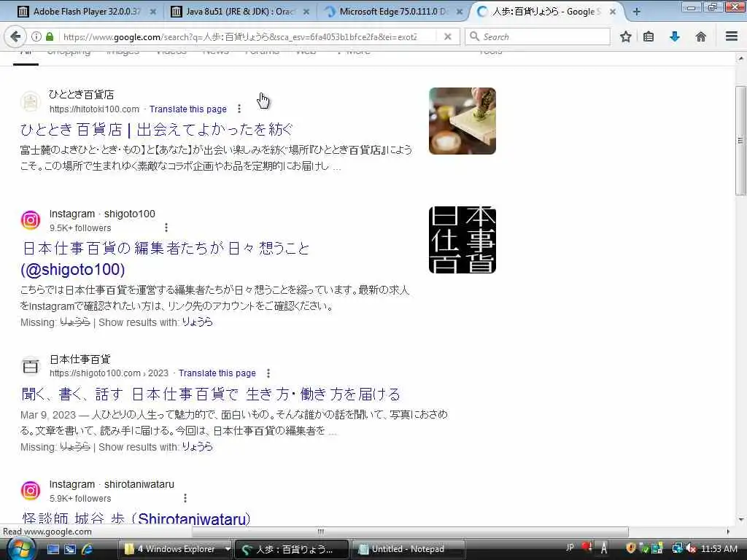Close the Adobe Flash Player tab
The width and height of the screenshot is (747, 560).
coord(152,12)
